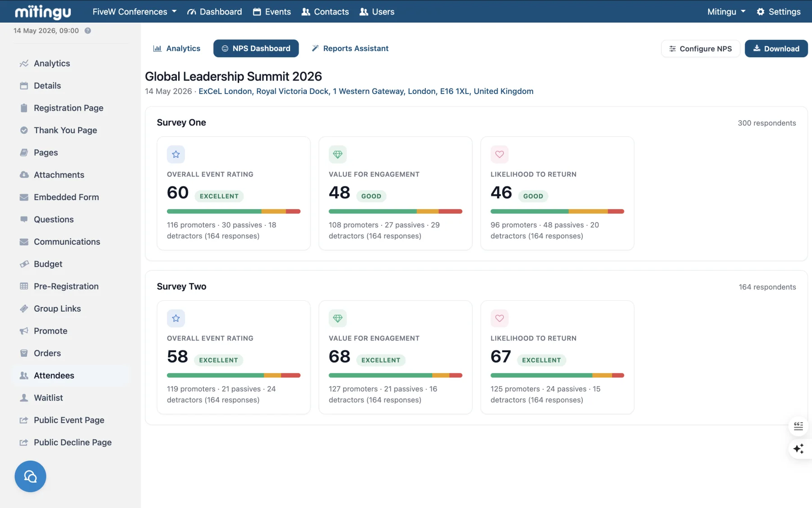
Task: Click the '164 respondents' text
Action: (767, 287)
